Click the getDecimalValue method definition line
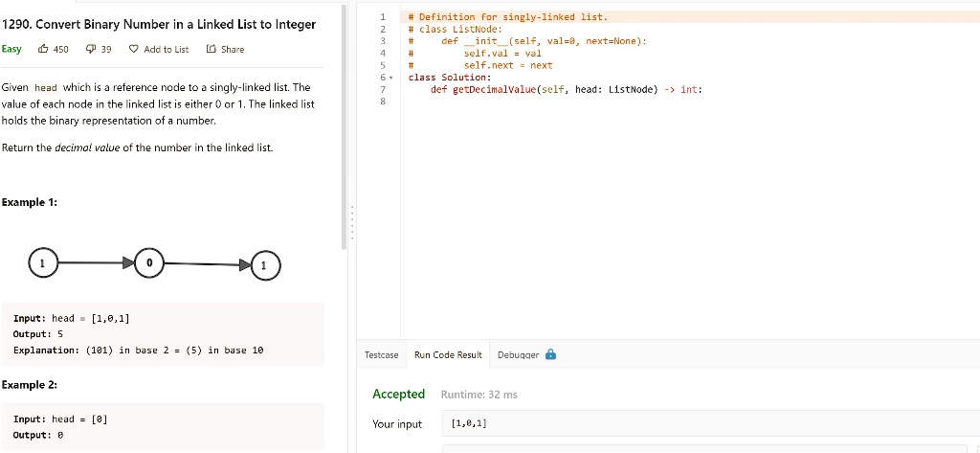The height and width of the screenshot is (453, 980). (566, 89)
